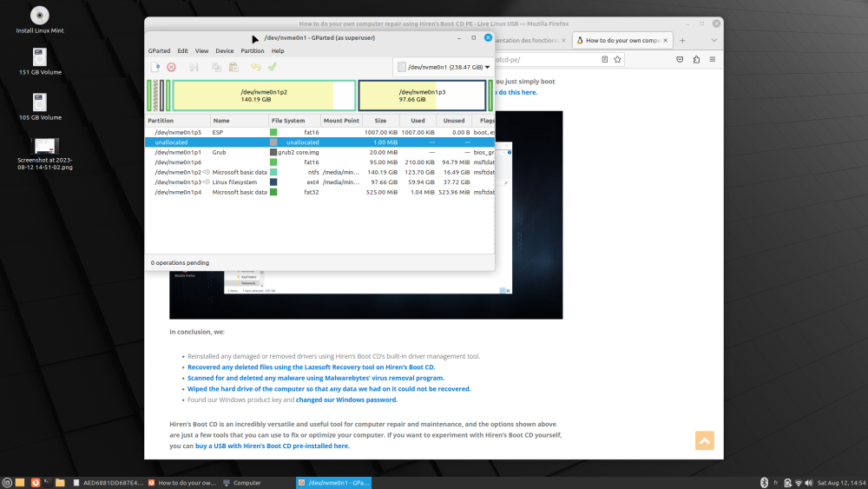The height and width of the screenshot is (489, 868).
Task: Open the Firefox list all tabs chevron
Action: [x=714, y=41]
